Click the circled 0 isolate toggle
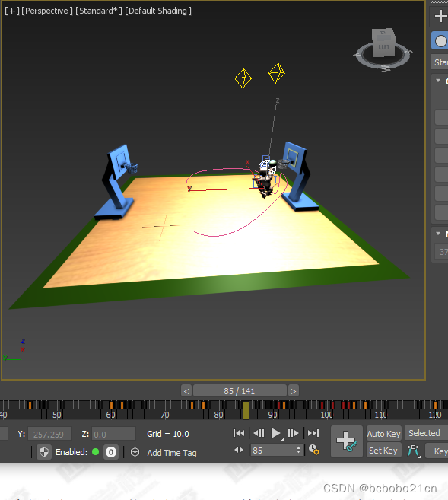Screen dimensions: 448x500 [x=111, y=452]
